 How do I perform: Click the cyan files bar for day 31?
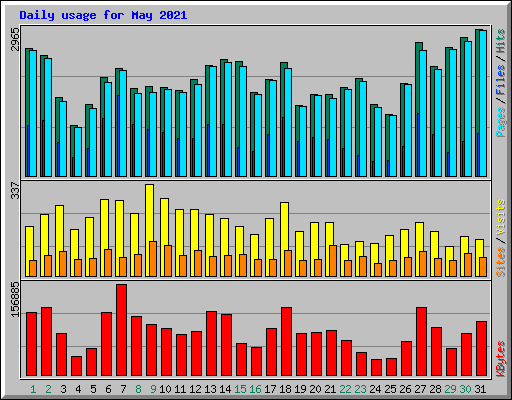point(483,103)
